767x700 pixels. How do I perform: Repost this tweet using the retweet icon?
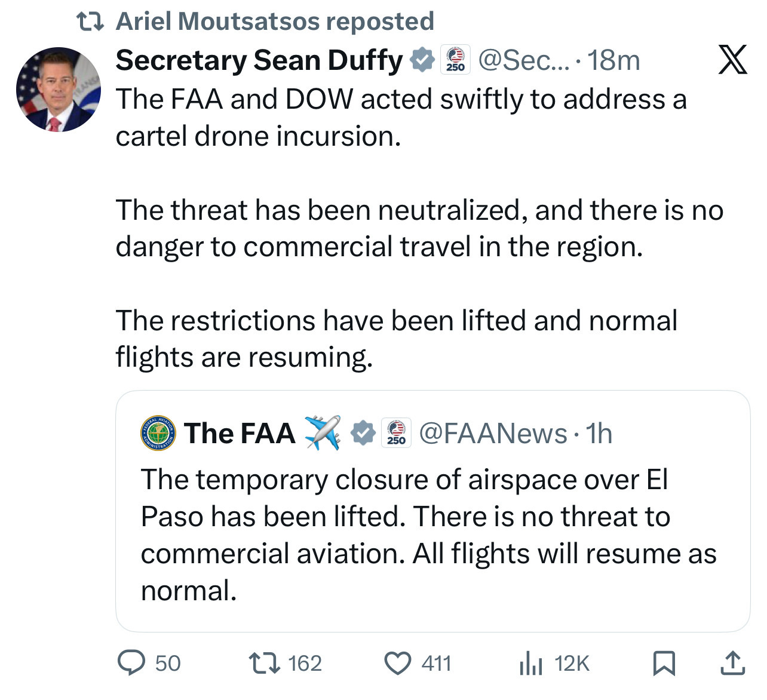coord(263,664)
